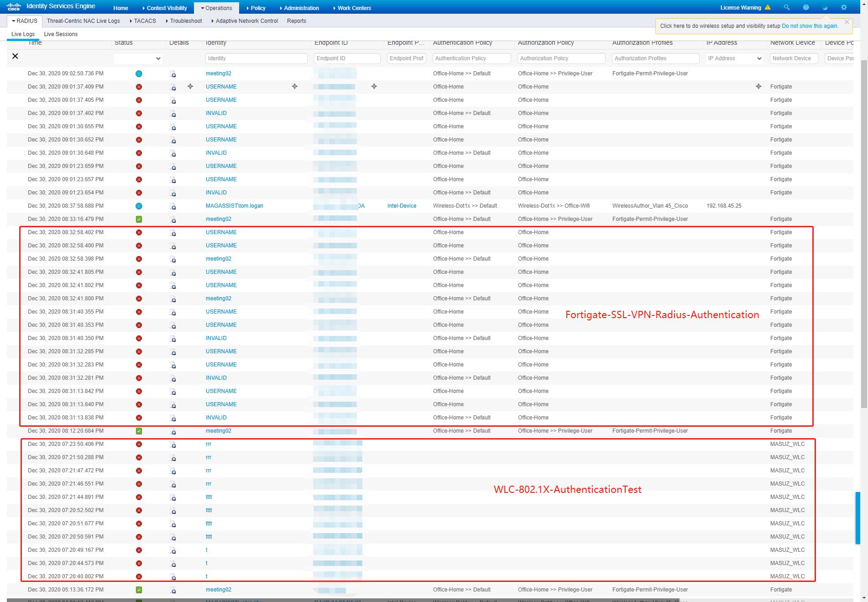Image resolution: width=868 pixels, height=602 pixels.
Task: Expand the TACACS submenu
Action: click(x=143, y=21)
